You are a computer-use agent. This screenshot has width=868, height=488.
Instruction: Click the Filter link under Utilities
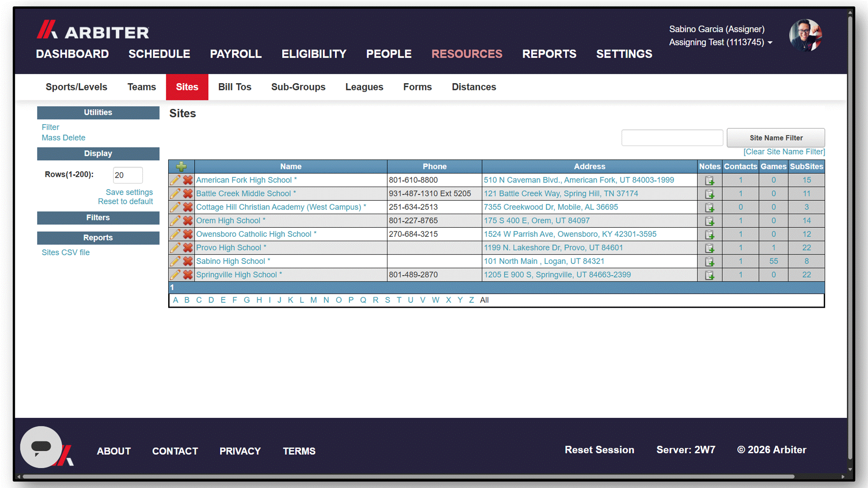pos(50,127)
